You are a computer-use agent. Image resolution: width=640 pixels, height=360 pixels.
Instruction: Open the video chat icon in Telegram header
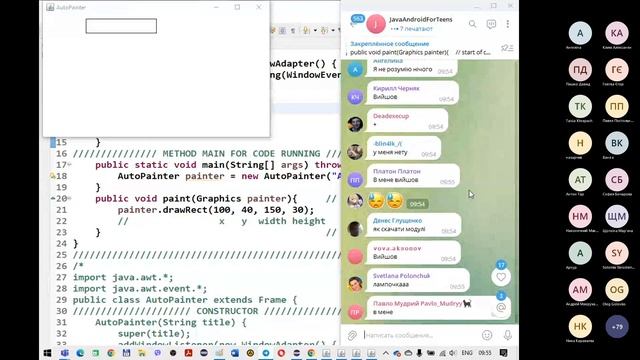click(x=491, y=24)
